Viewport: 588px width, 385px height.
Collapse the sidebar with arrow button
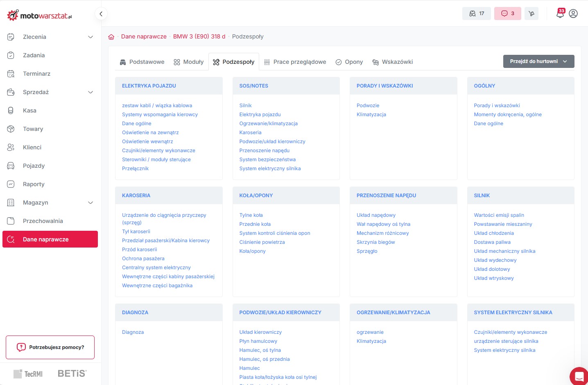pyautogui.click(x=101, y=14)
